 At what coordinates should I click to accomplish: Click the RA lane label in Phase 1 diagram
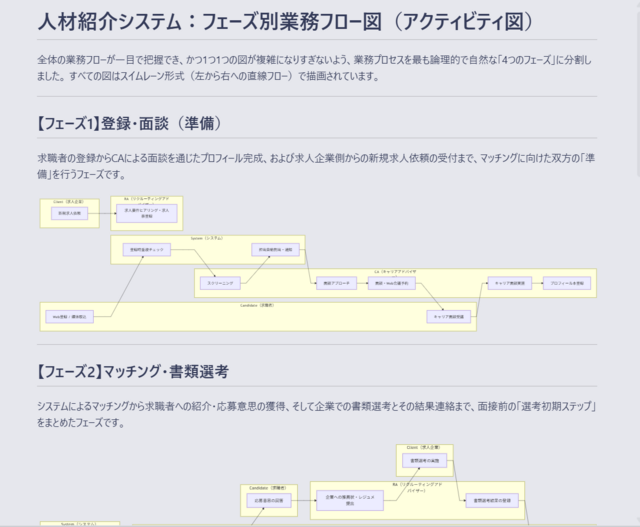pyautogui.click(x=147, y=200)
